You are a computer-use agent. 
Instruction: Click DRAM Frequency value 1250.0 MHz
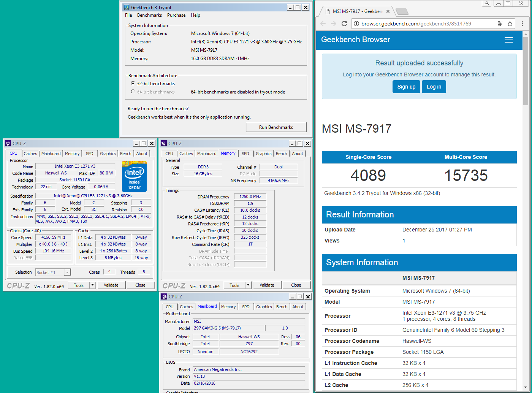(x=250, y=196)
